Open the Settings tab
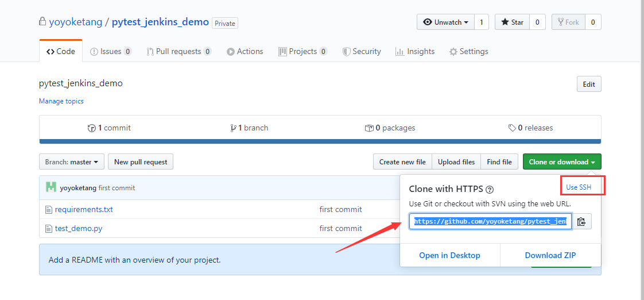 [x=468, y=52]
